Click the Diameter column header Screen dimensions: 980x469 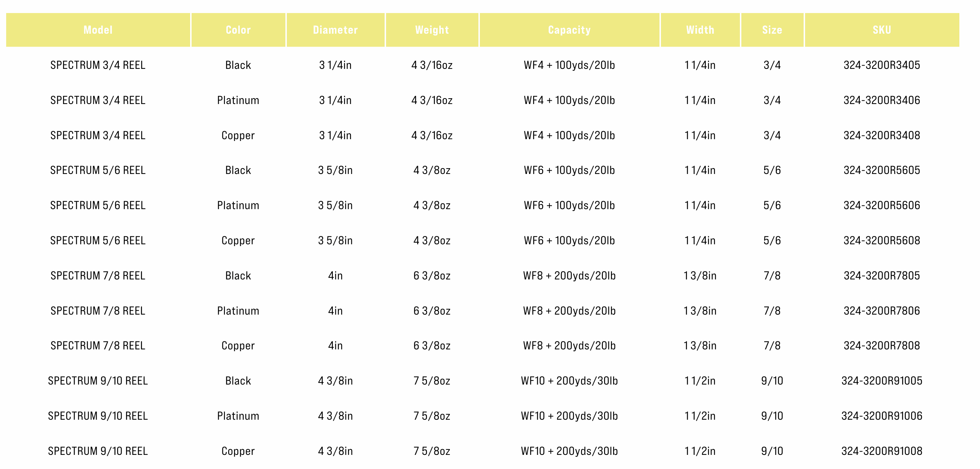(335, 30)
